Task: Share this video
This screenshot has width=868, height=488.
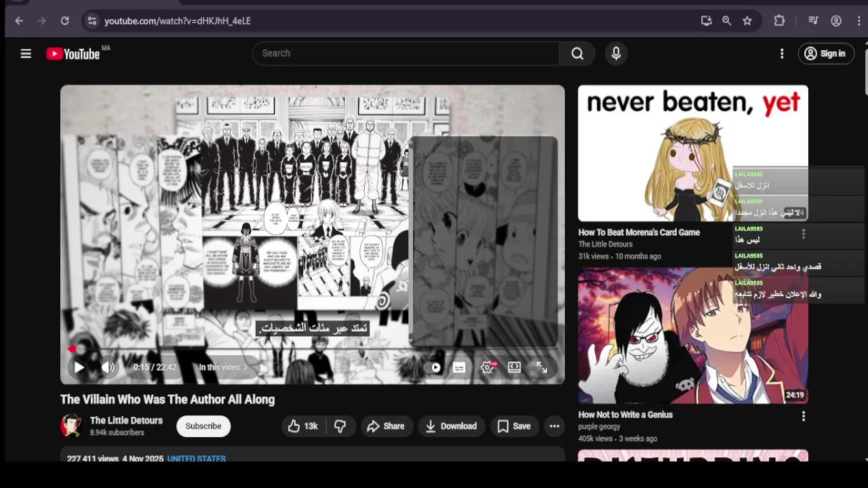Action: pos(386,426)
